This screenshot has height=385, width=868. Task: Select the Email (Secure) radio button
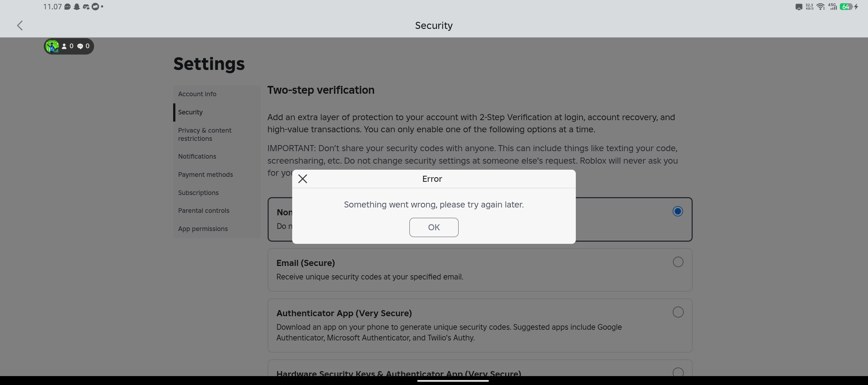678,262
